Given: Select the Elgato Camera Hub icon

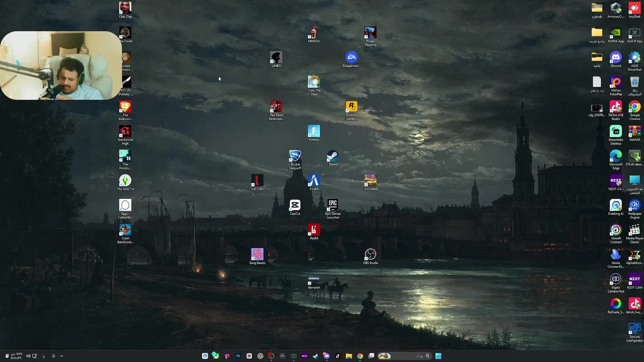Looking at the screenshot, I should (616, 283).
